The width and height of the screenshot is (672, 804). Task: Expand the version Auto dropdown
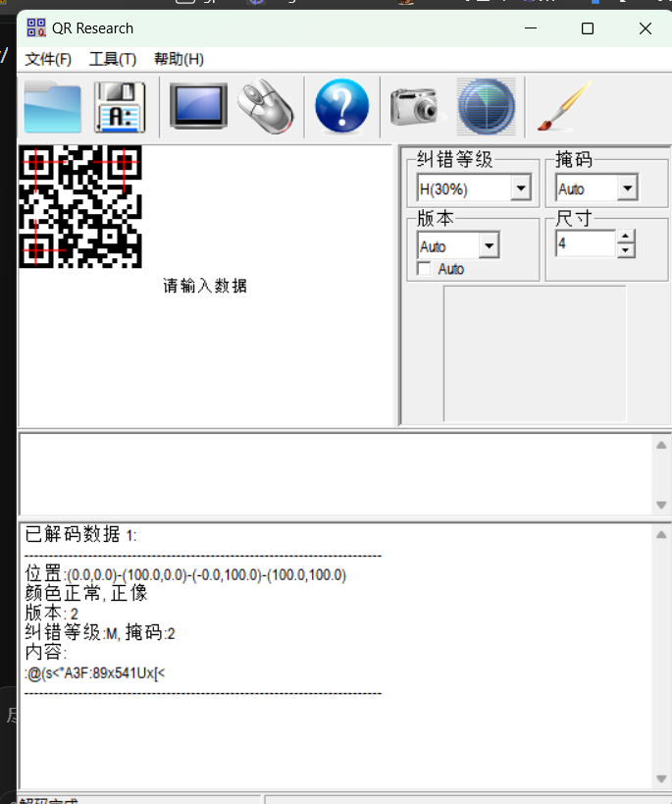pos(489,246)
